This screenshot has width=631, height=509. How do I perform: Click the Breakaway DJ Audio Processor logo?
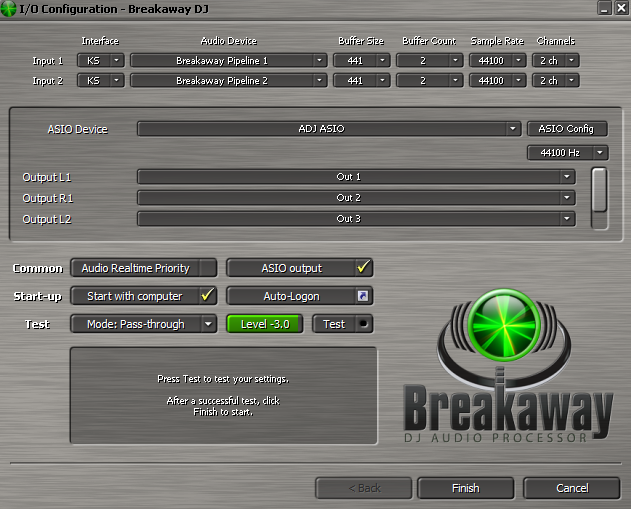508,366
